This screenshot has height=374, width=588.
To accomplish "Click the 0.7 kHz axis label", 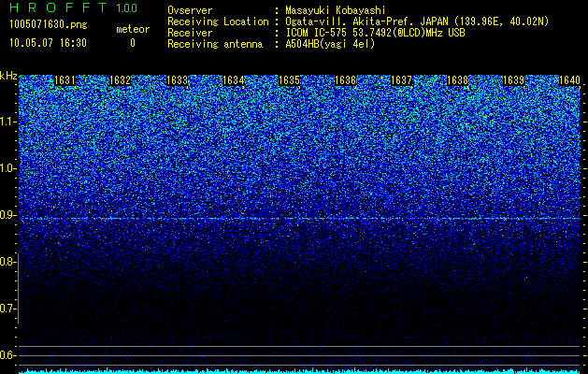I will tap(7, 309).
